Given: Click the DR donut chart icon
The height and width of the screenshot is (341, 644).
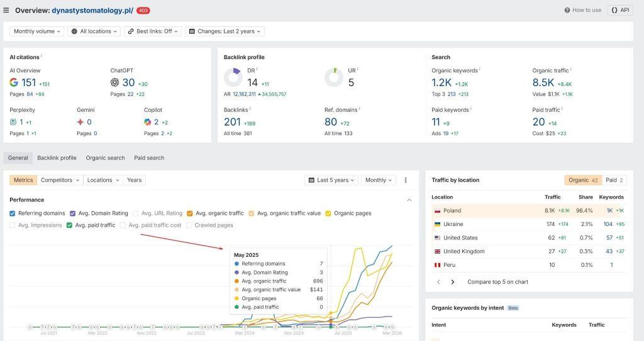Looking at the screenshot, I should [x=233, y=77].
